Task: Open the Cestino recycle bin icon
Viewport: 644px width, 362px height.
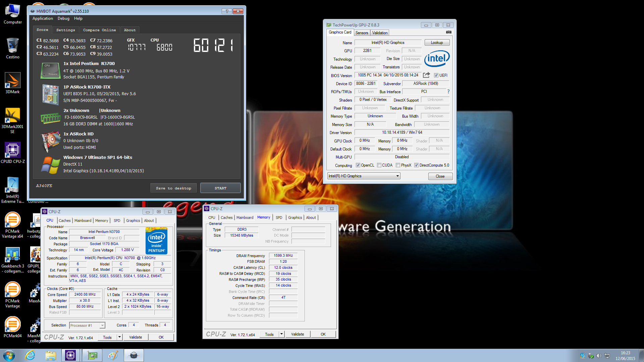Action: [x=12, y=48]
